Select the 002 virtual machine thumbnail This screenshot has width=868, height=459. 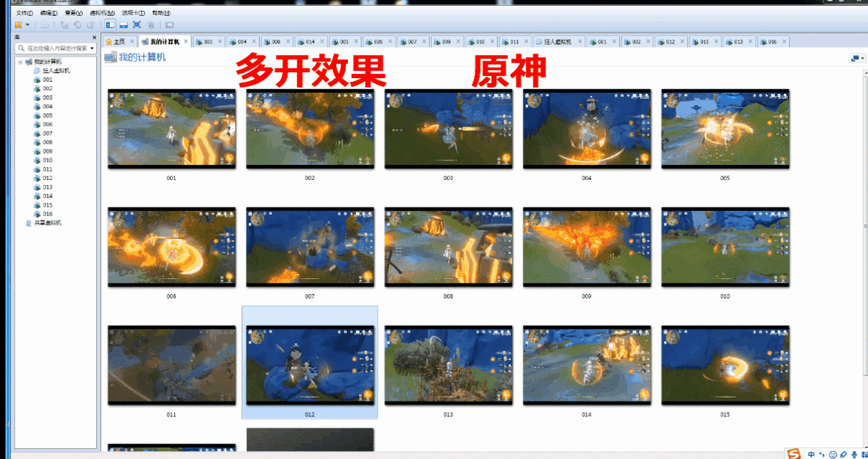310,129
